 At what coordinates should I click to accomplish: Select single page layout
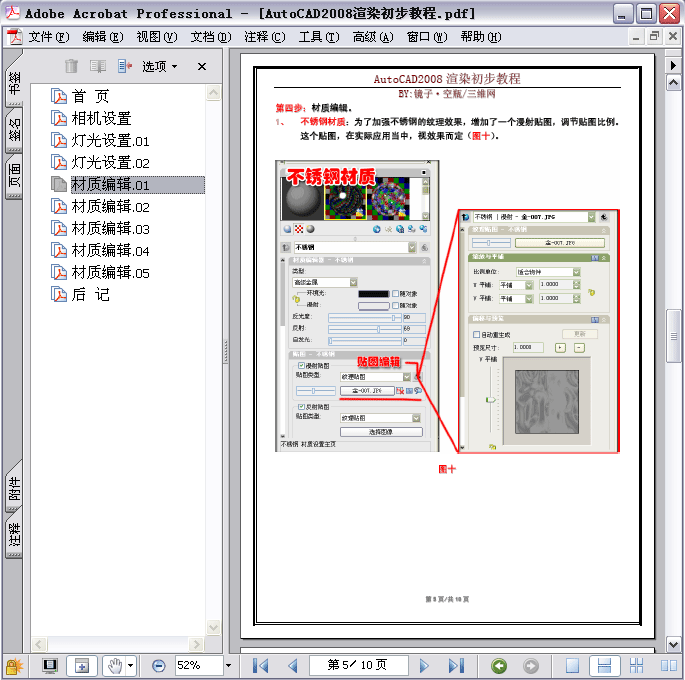pyautogui.click(x=572, y=666)
